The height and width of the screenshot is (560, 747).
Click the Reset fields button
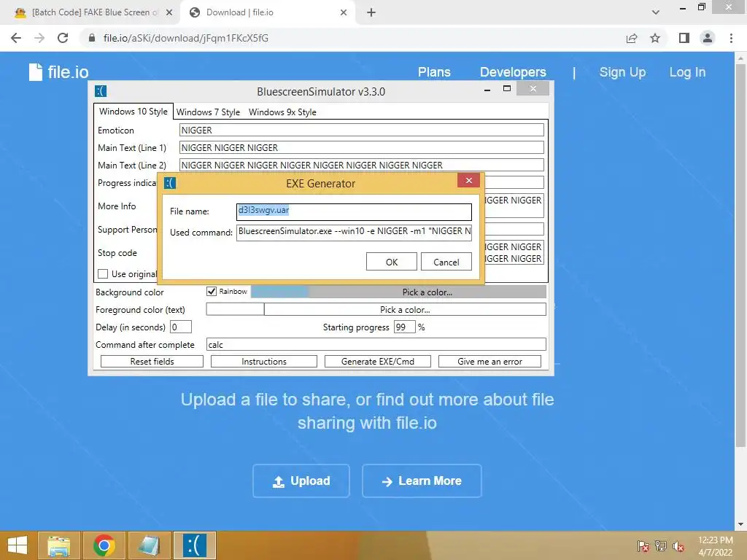point(152,362)
